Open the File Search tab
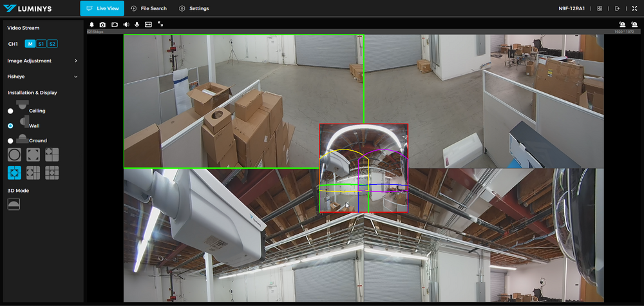644x306 pixels. tap(148, 8)
